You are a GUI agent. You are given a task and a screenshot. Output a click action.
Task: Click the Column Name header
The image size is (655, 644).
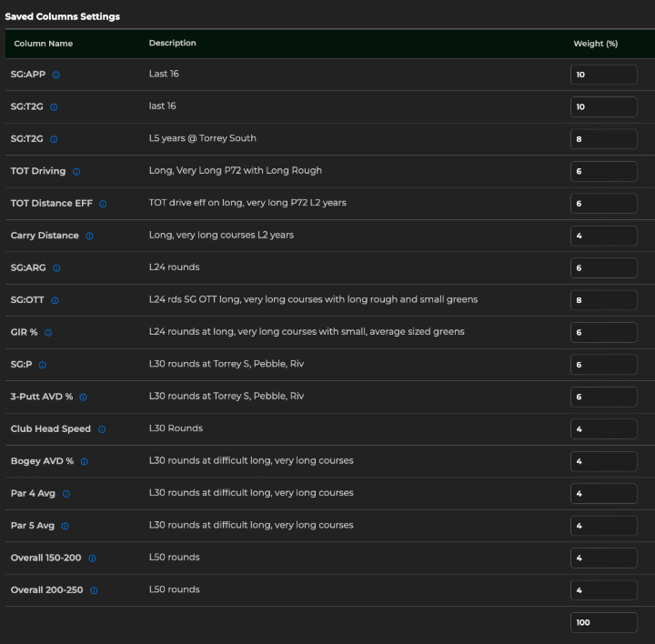(44, 44)
